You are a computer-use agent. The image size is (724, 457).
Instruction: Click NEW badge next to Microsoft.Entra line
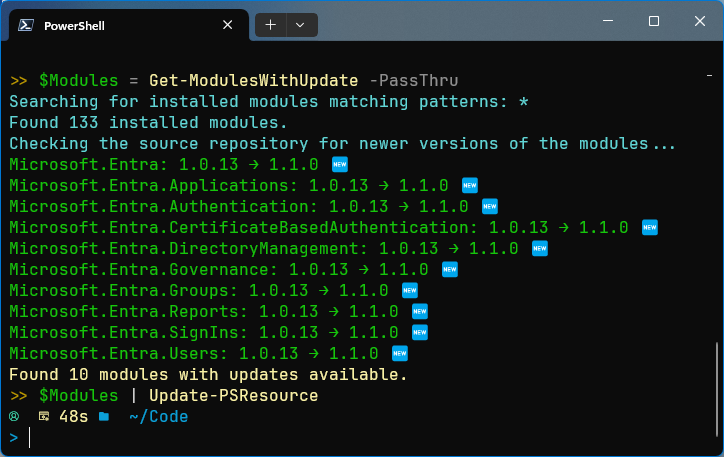click(x=340, y=164)
